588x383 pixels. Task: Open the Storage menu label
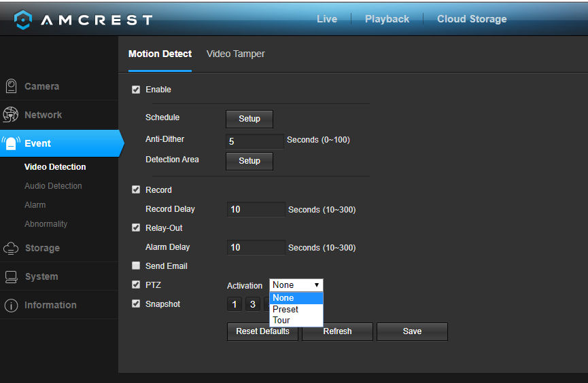tap(42, 248)
